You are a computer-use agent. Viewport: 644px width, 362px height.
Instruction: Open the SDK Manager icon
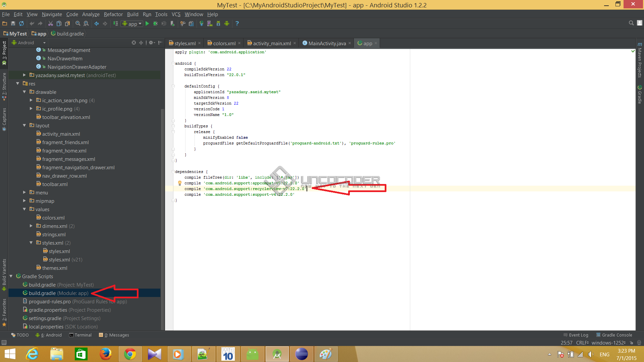218,23
